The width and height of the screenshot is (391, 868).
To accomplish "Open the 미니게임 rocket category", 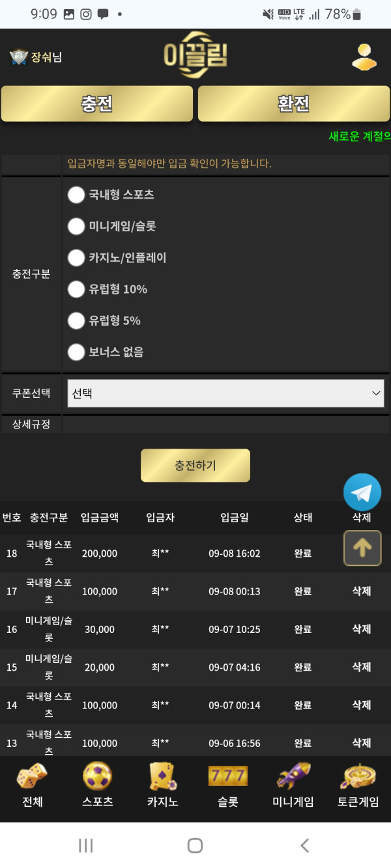I will click(293, 785).
